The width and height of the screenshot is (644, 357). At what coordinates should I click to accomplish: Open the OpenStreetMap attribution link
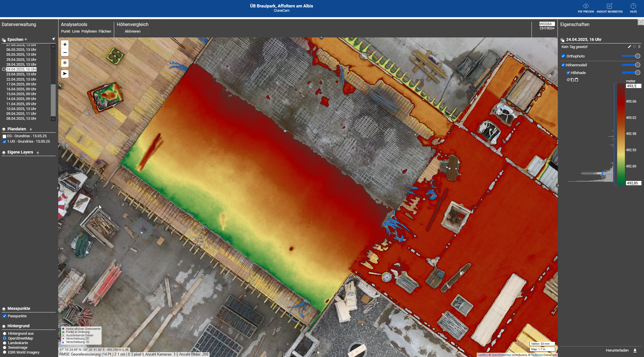[x=501, y=355]
